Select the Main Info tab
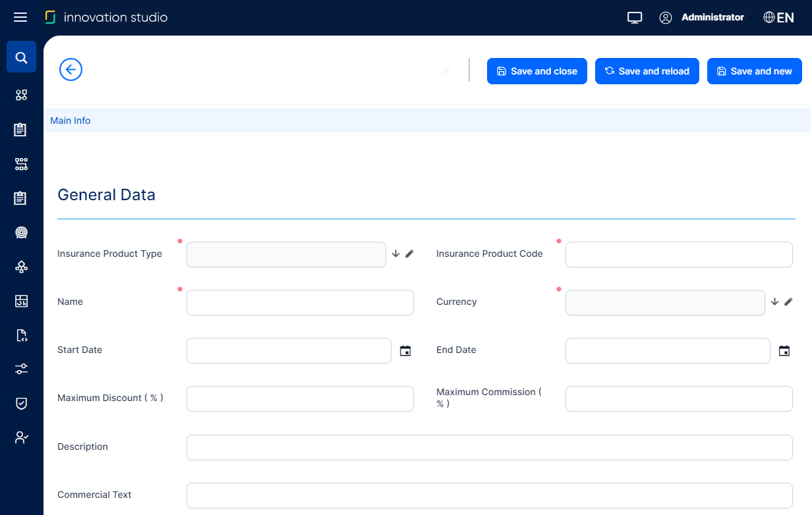This screenshot has height=515, width=812. click(71, 121)
